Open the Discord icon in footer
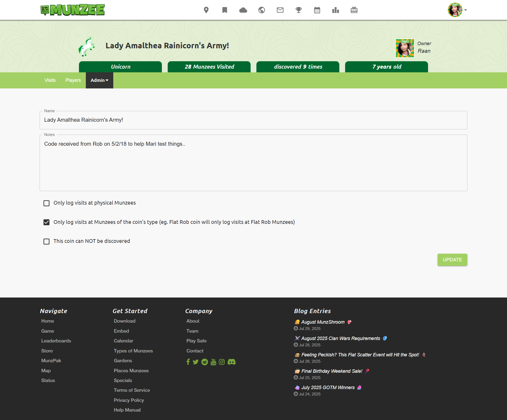The image size is (507, 420). [232, 362]
